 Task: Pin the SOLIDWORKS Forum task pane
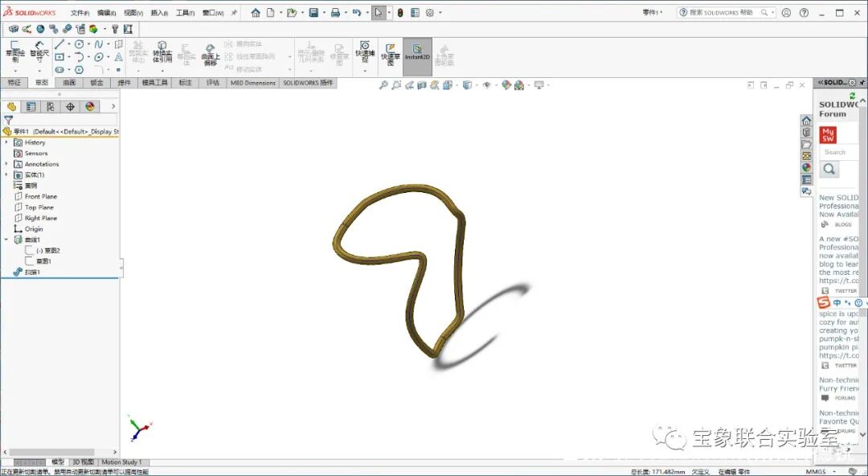(x=862, y=82)
